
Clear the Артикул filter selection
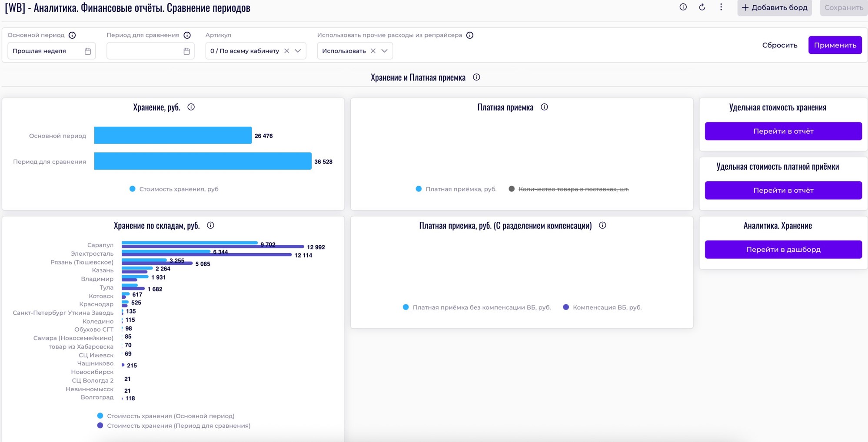(286, 51)
